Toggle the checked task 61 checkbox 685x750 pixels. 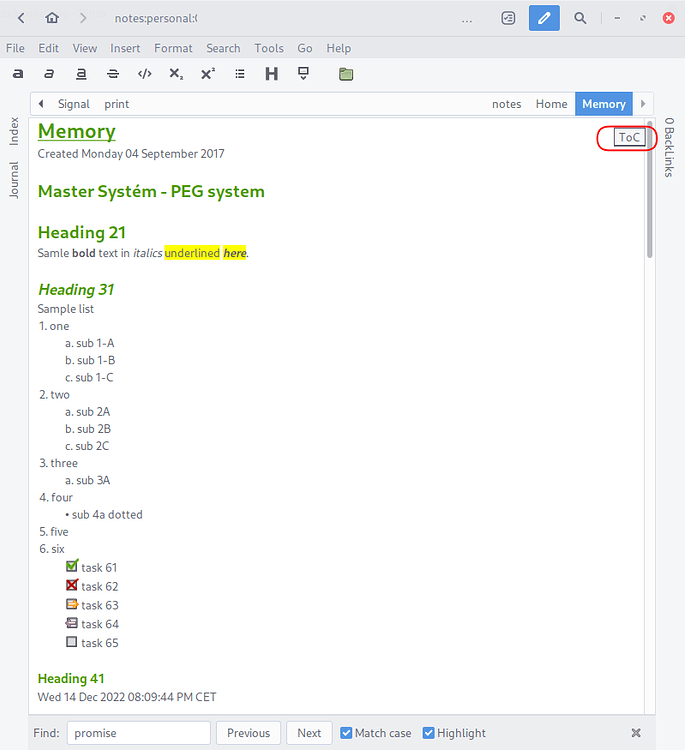72,566
